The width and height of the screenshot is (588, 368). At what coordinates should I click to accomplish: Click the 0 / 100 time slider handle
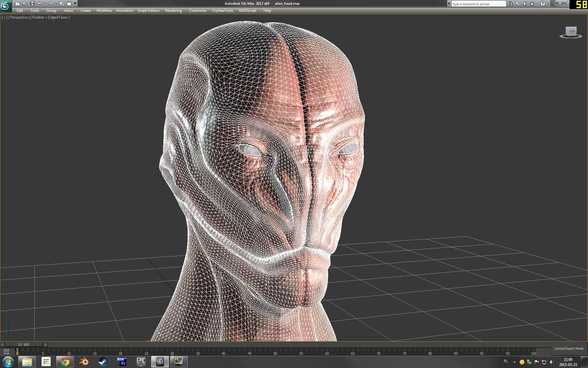coord(23,344)
